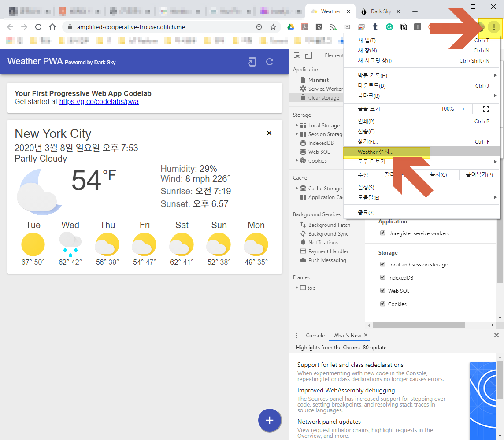
Task: Click the install plus icon in address bar
Action: pos(259,27)
